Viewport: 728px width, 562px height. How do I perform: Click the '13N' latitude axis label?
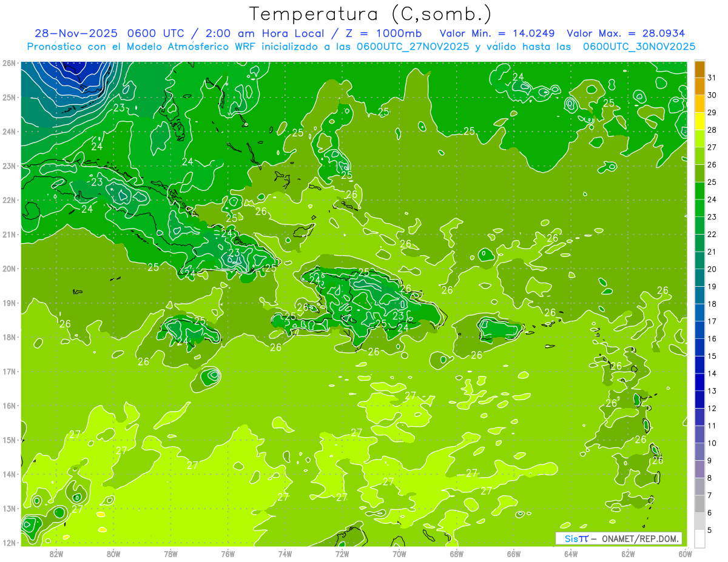coord(8,508)
